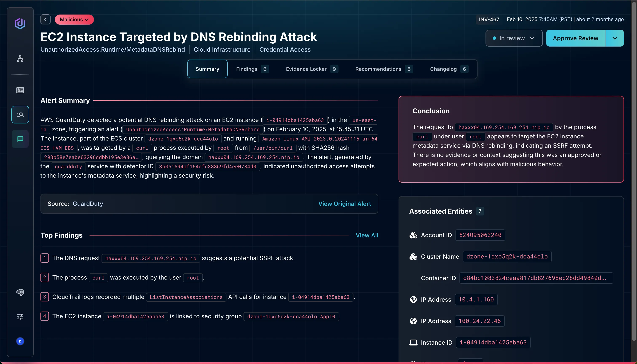Open the Malicious verdict dropdown
The image size is (637, 364).
pyautogui.click(x=74, y=20)
